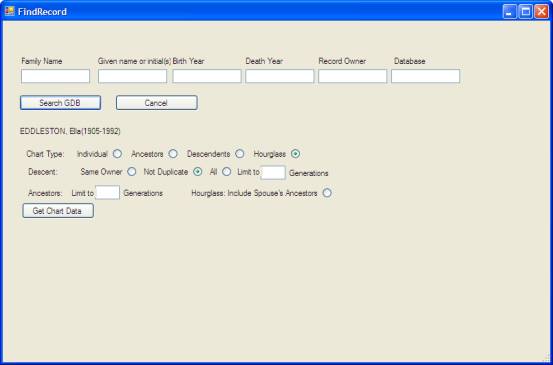Image resolution: width=553 pixels, height=365 pixels.
Task: Click into the Birth Year input box
Action: (x=207, y=76)
